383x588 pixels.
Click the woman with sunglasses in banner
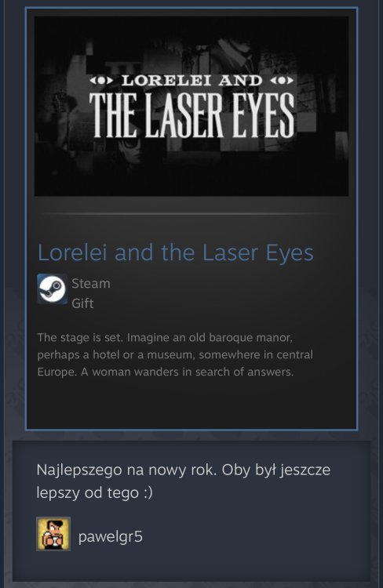129,150
